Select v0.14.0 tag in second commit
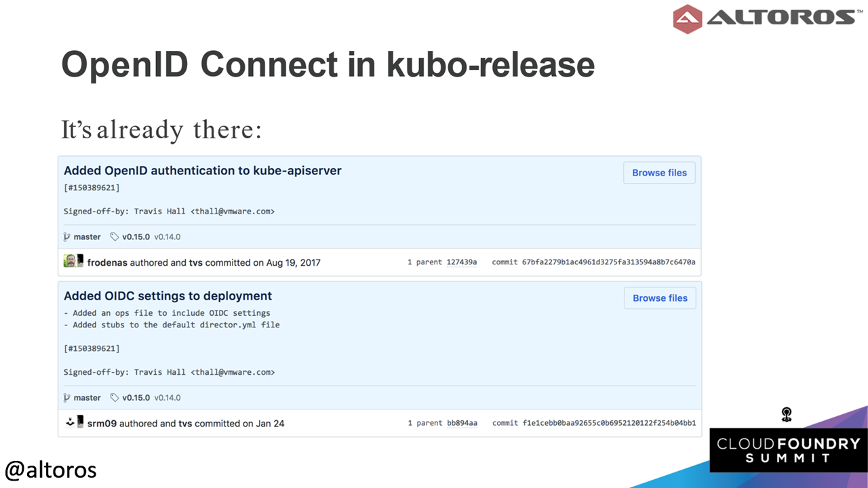868x488 pixels. (167, 398)
